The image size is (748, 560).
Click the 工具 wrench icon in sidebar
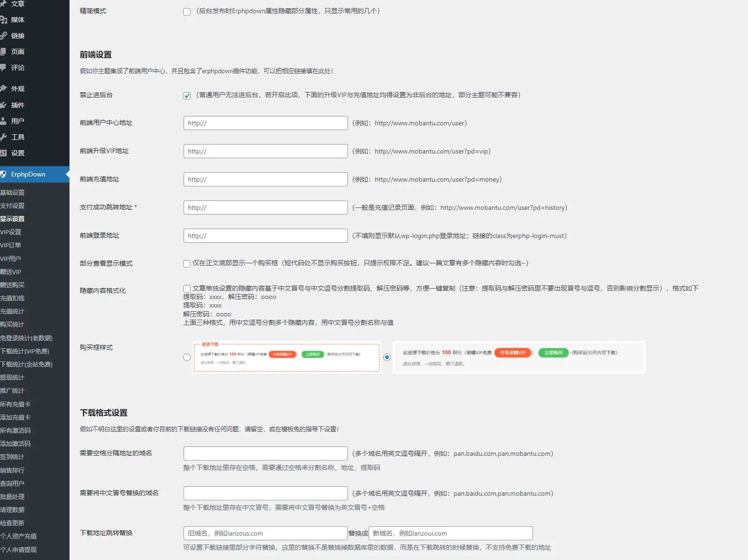coord(3,137)
